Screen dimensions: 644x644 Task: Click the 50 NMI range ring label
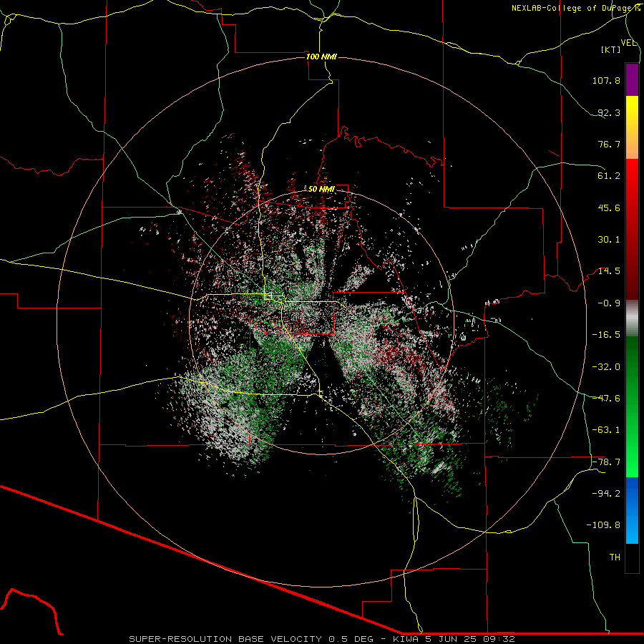[x=321, y=189]
